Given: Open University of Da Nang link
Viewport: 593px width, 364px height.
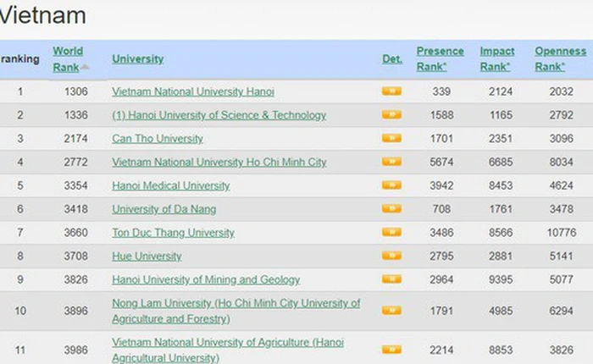Looking at the screenshot, I should click(x=163, y=209).
